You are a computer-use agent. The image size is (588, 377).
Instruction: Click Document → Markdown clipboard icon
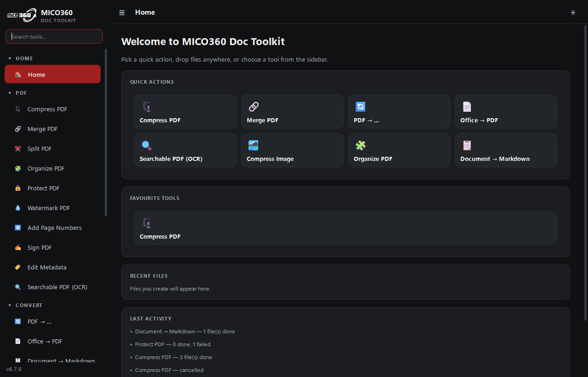[x=467, y=145]
